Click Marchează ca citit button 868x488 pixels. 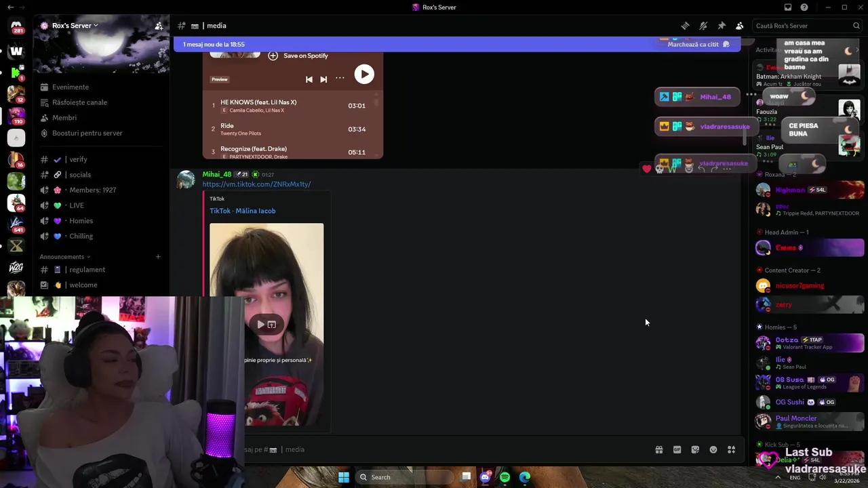point(698,44)
